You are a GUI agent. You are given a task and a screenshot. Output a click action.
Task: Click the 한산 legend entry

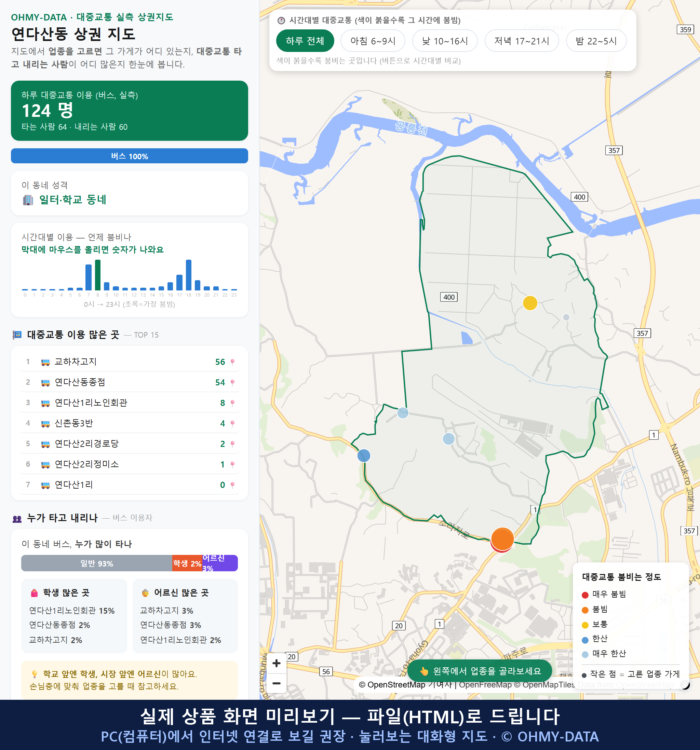595,639
